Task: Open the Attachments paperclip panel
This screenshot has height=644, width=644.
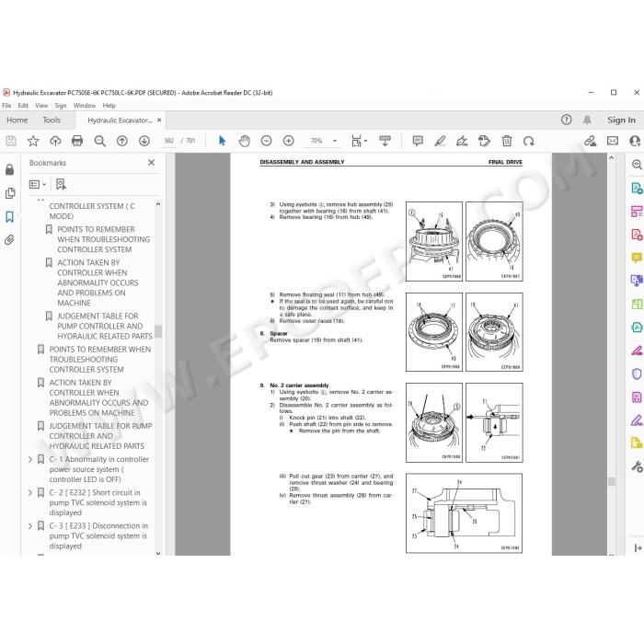Action: point(9,239)
